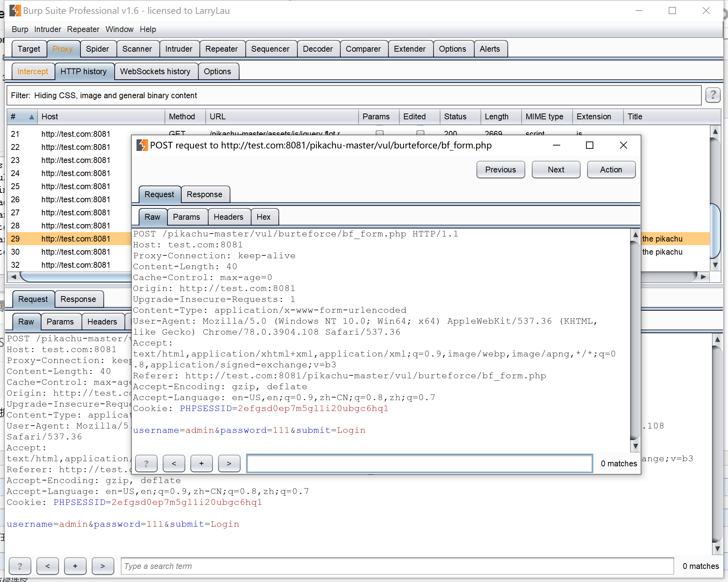Open the Action button menu
Viewport: 728px width, 582px height.
point(611,170)
